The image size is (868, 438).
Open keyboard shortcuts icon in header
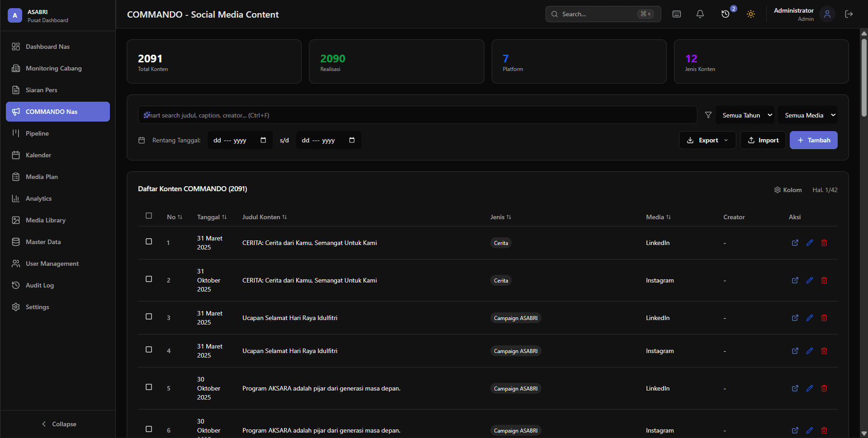coord(677,14)
